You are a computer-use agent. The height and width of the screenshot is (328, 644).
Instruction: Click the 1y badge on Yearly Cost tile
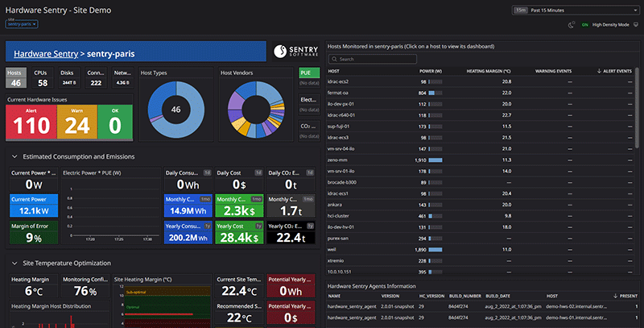[x=258, y=226]
